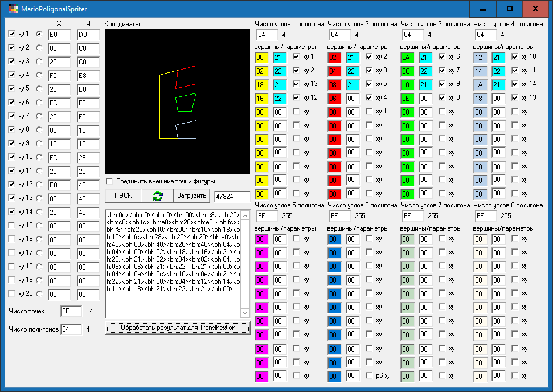Screen dimensions: 553x392
Task: Select the radio button for xy 2
Action: [39, 48]
